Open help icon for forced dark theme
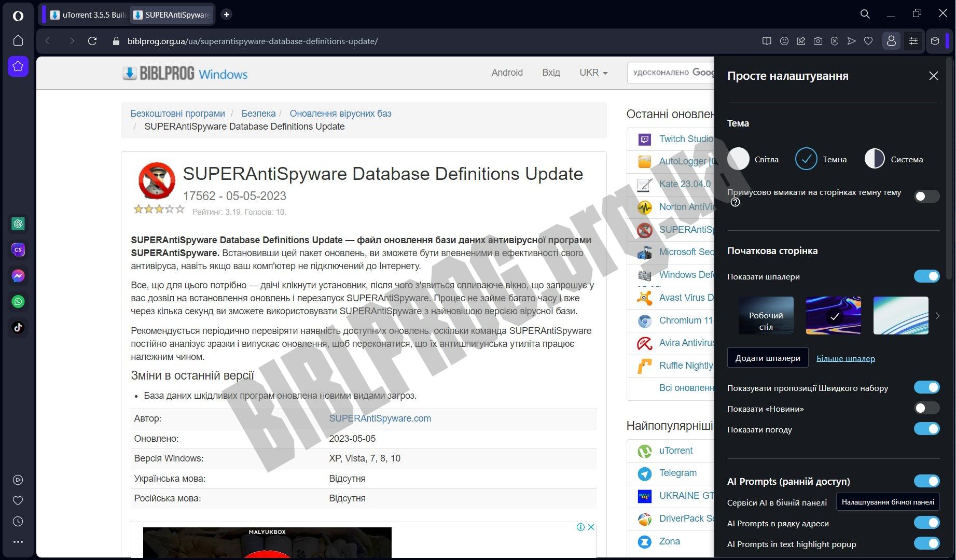 [x=735, y=203]
